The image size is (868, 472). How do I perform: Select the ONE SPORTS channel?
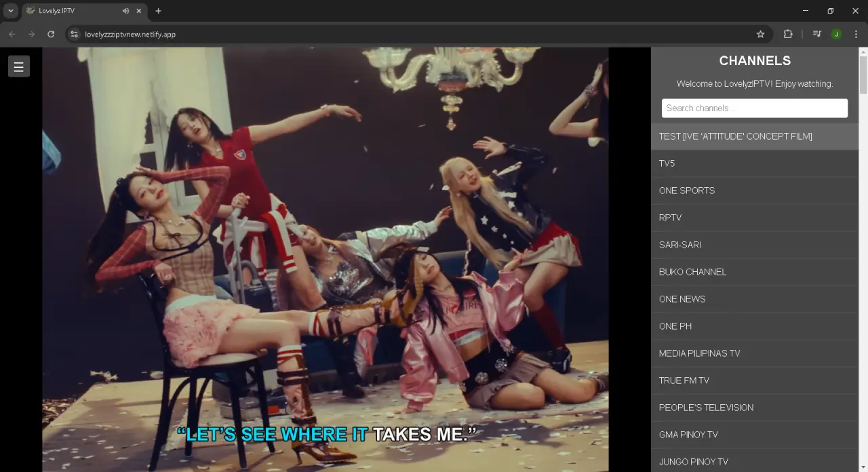tap(755, 191)
